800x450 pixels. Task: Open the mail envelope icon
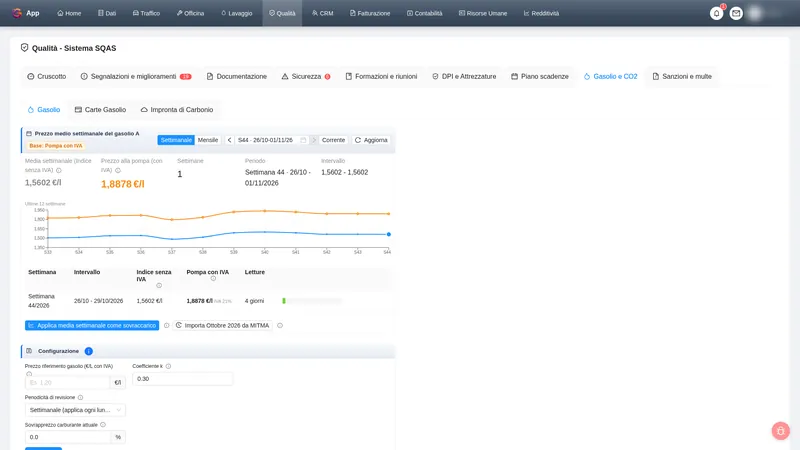(x=736, y=13)
